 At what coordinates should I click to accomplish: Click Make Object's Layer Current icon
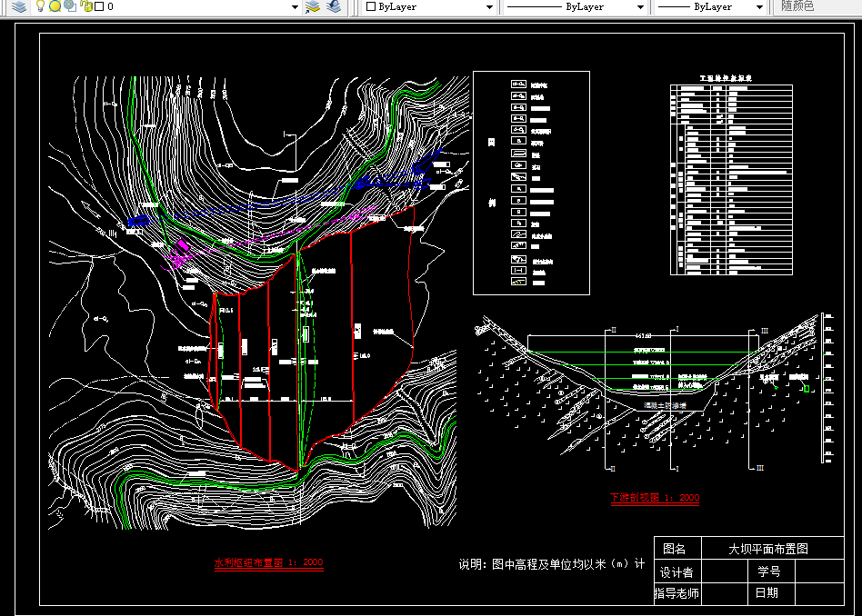pos(312,6)
